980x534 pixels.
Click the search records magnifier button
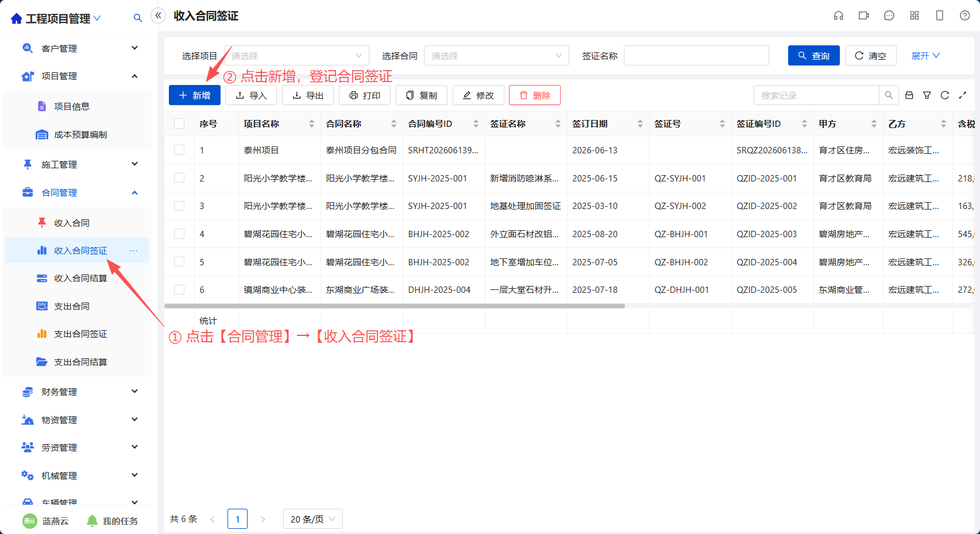coord(889,95)
